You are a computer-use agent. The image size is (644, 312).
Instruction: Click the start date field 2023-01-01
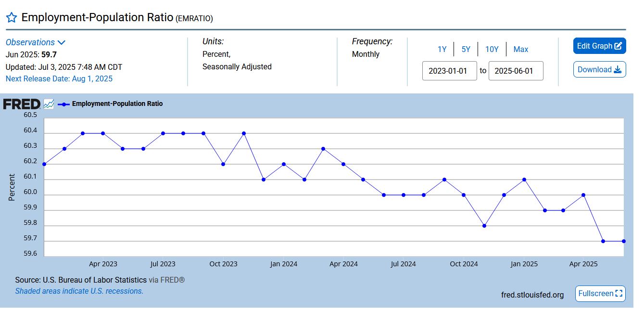[x=449, y=71]
